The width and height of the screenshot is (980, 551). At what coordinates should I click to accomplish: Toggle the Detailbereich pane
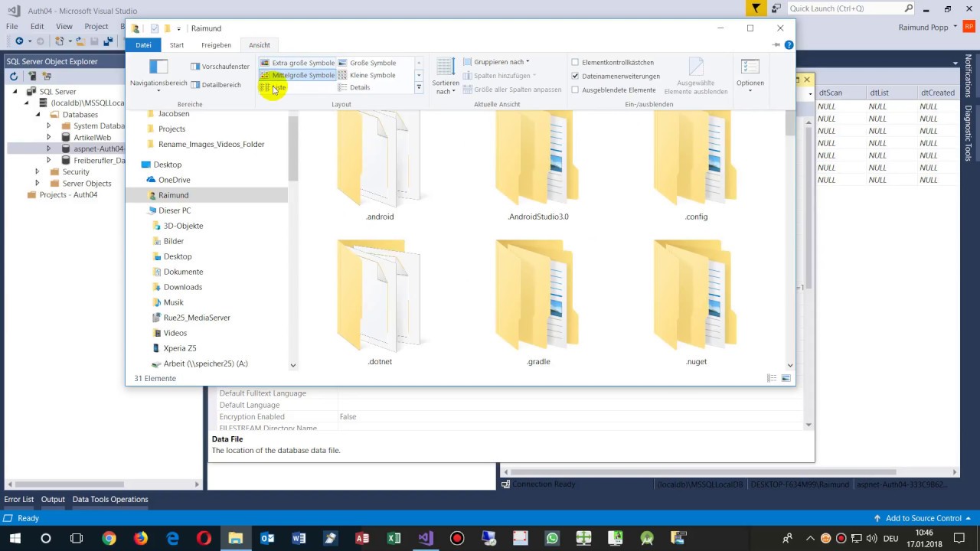[x=216, y=85]
